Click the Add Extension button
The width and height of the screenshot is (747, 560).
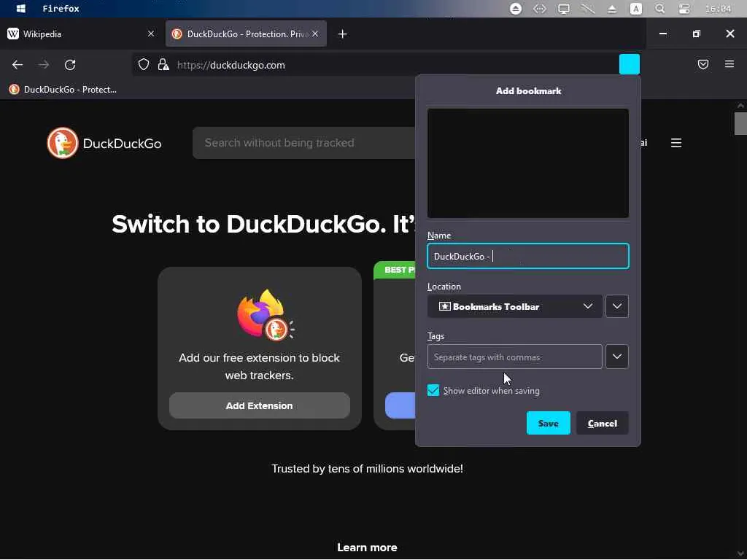point(260,405)
